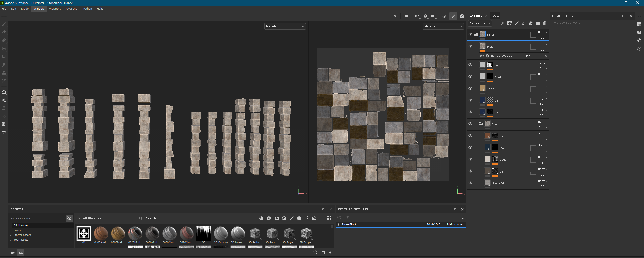Click the grid view icon in Assets
This screenshot has width=644, height=258.
coord(329,218)
